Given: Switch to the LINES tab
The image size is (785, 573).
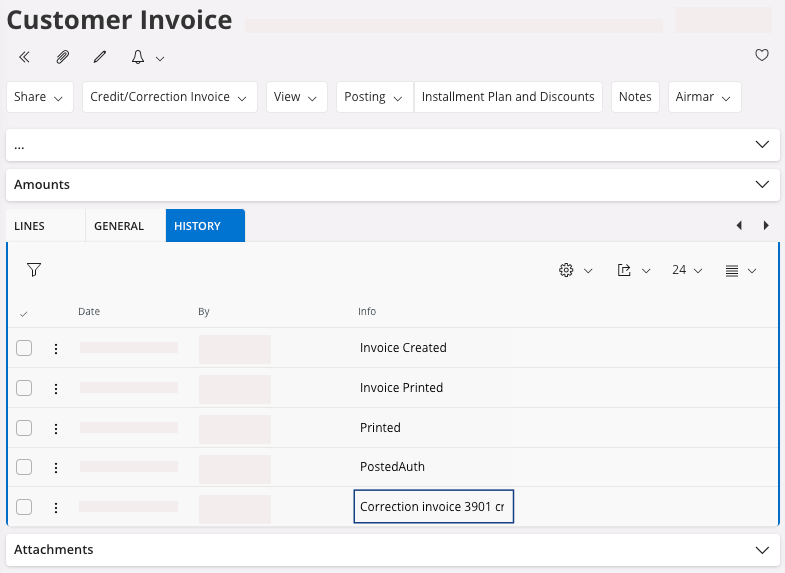Looking at the screenshot, I should click(29, 226).
